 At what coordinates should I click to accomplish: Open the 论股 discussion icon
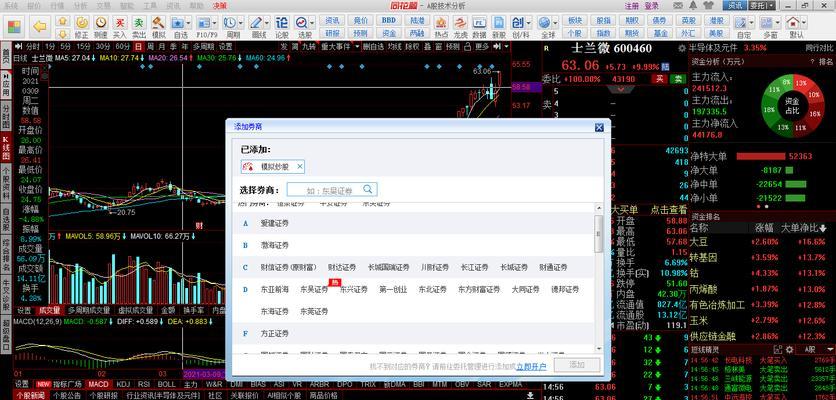coord(282,22)
